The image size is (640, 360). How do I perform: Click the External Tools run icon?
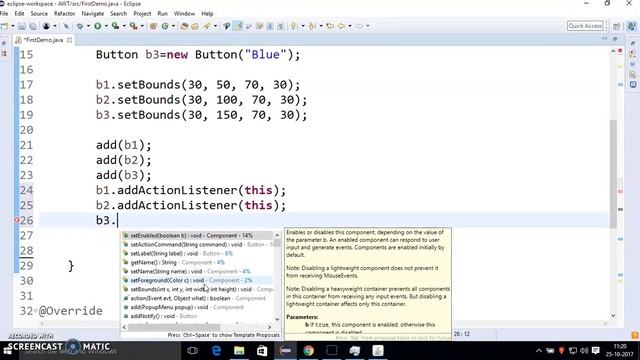click(133, 26)
